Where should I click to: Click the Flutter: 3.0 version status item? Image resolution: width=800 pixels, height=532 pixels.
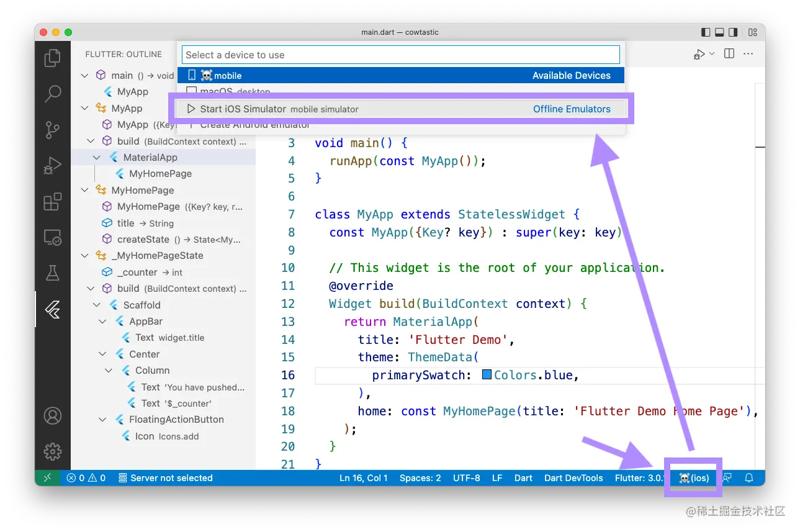pyautogui.click(x=639, y=478)
